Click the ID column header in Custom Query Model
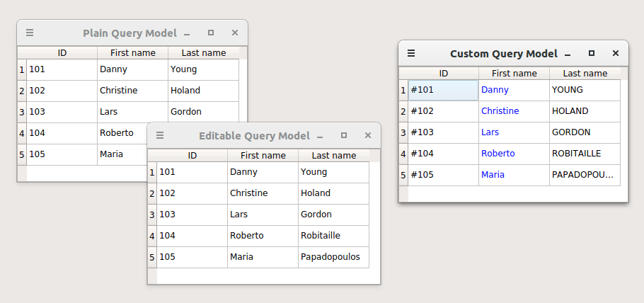Image resolution: width=644 pixels, height=303 pixels. (x=443, y=73)
